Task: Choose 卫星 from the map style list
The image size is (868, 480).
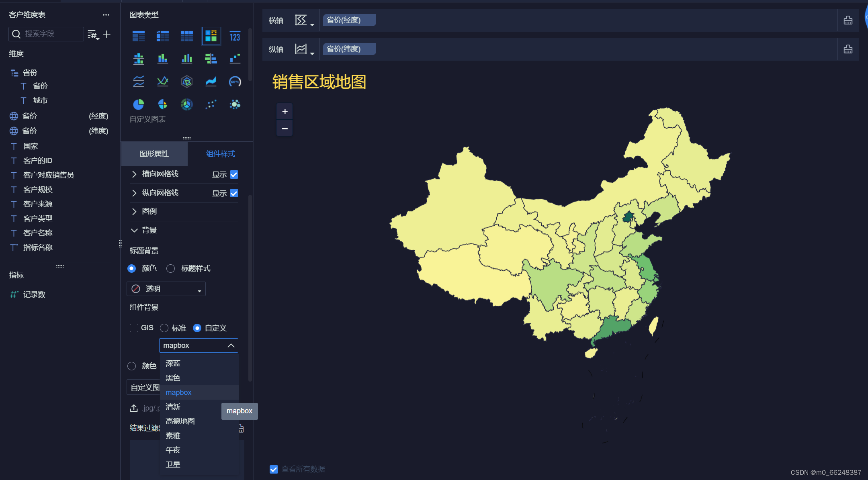Action: coord(199,465)
